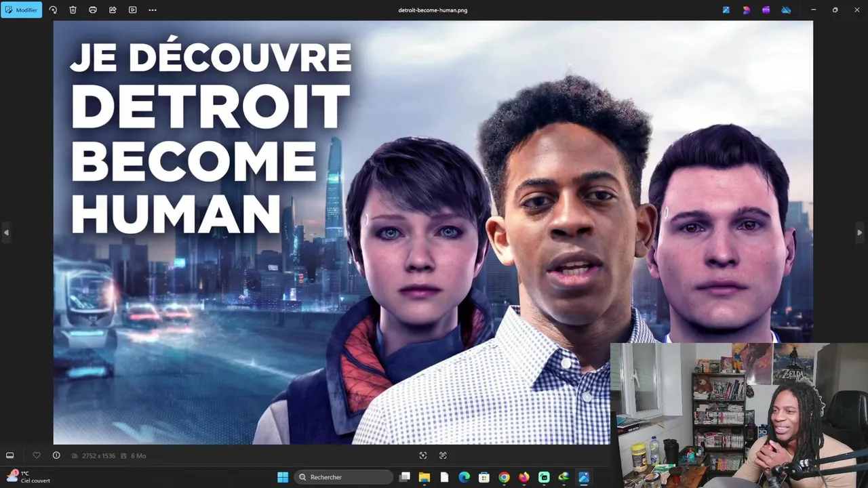Click the visual search scan icon
This screenshot has width=868, height=488.
click(x=423, y=455)
